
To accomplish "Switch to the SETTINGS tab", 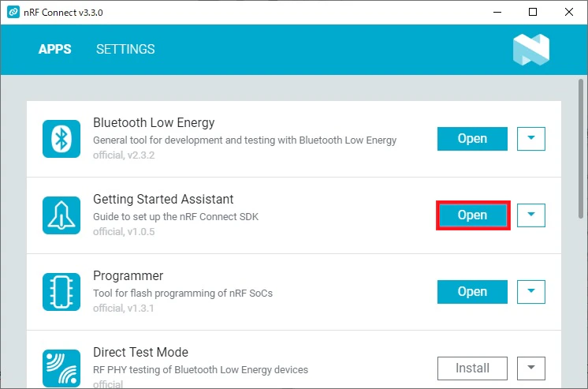I will click(125, 49).
